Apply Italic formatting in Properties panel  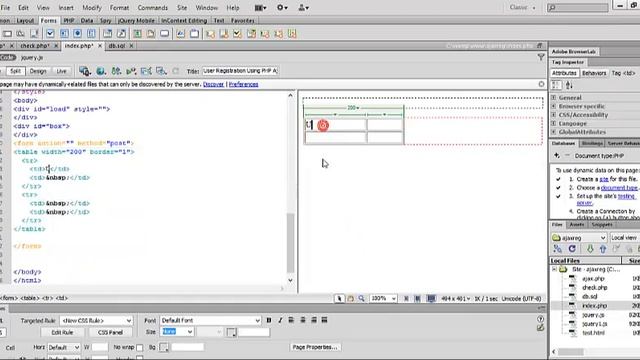[x=280, y=320]
